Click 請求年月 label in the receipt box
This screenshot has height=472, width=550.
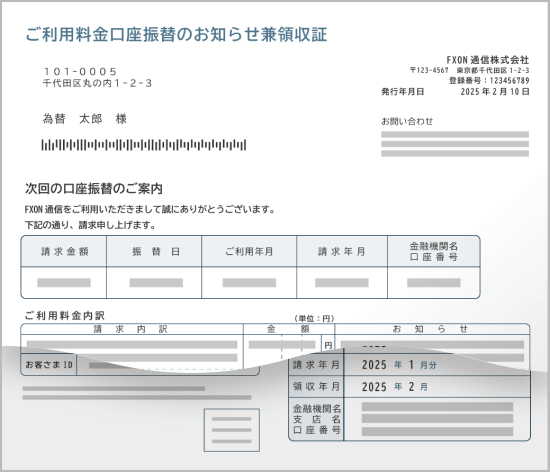tap(316, 365)
